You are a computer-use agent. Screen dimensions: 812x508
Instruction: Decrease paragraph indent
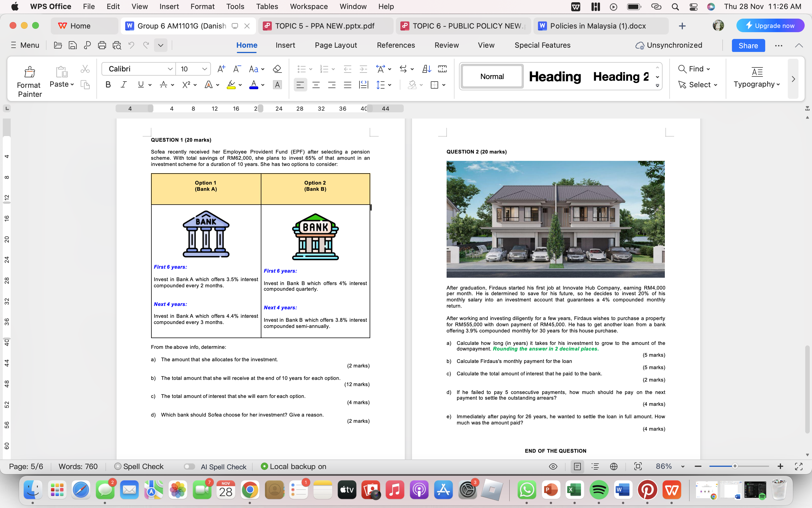(347, 69)
